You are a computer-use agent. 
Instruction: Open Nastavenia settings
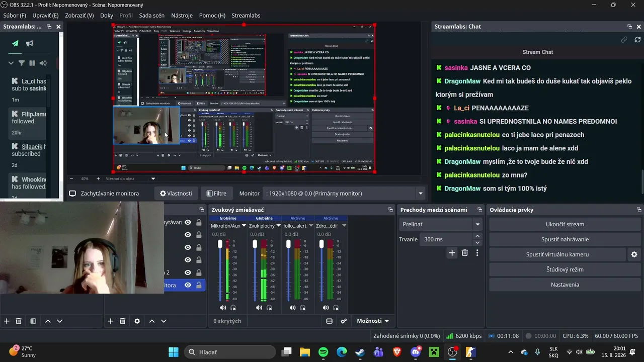[565, 285]
